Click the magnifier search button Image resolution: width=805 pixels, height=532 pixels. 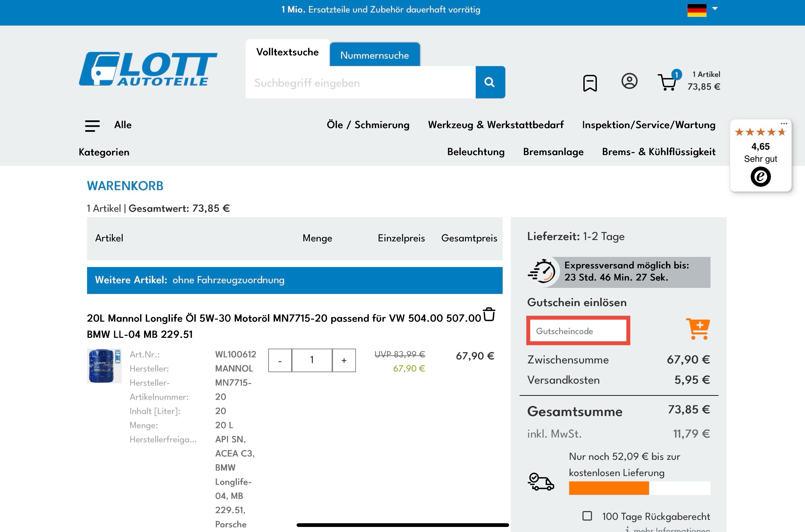tap(490, 82)
